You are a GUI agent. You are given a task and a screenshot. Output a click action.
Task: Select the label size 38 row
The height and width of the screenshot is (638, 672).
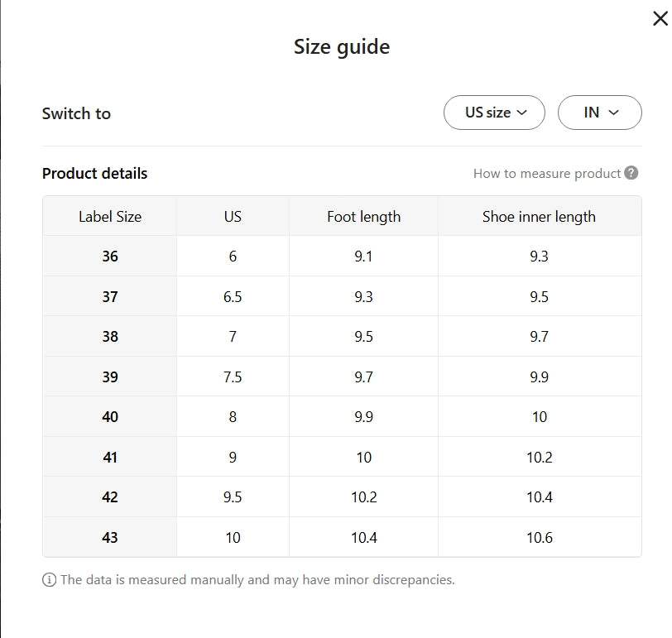click(110, 337)
